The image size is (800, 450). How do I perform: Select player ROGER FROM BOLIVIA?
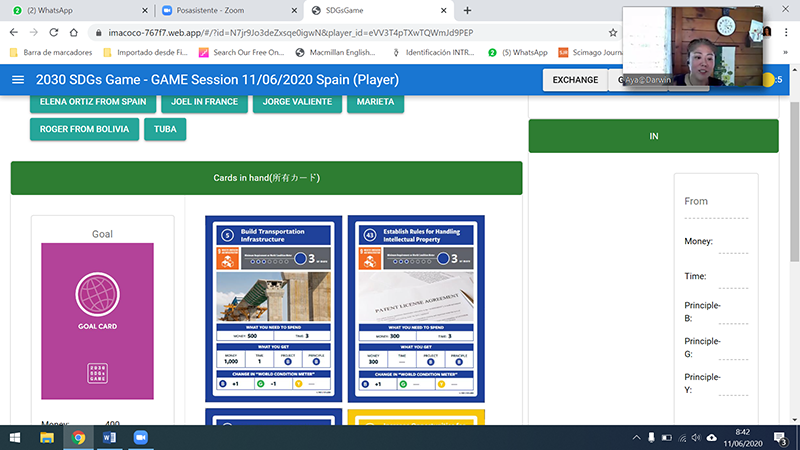(84, 129)
